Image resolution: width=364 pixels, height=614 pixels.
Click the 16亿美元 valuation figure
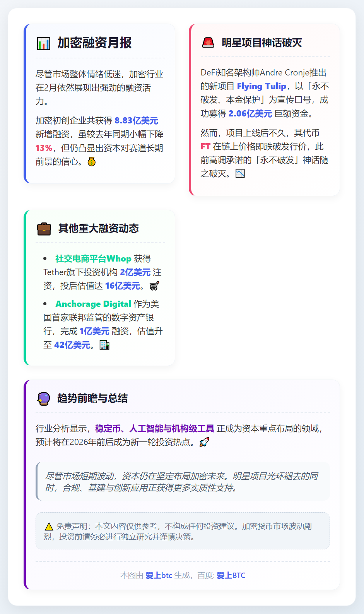(123, 286)
